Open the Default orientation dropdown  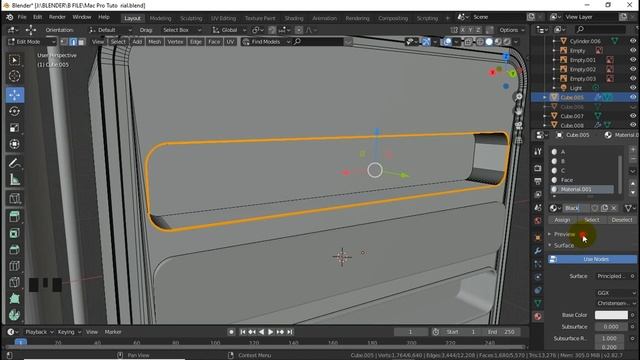(110, 30)
